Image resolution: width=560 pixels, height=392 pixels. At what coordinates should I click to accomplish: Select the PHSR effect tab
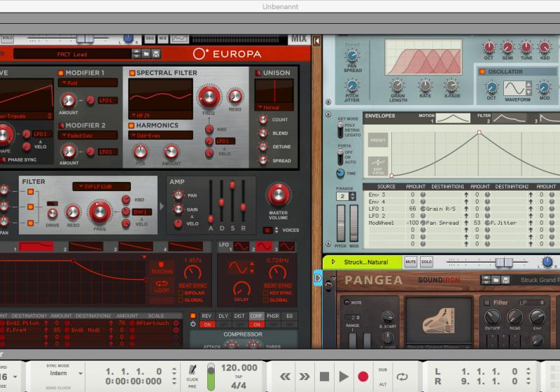(273, 316)
